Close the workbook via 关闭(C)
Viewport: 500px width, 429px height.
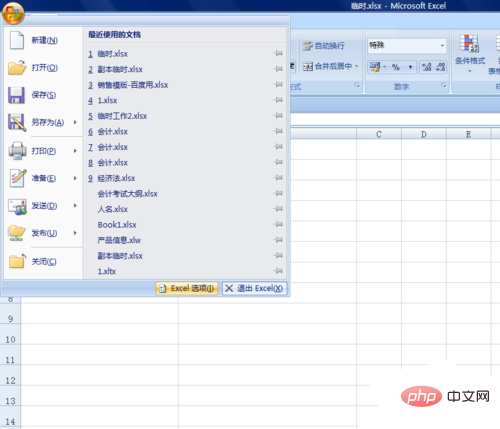pos(43,261)
